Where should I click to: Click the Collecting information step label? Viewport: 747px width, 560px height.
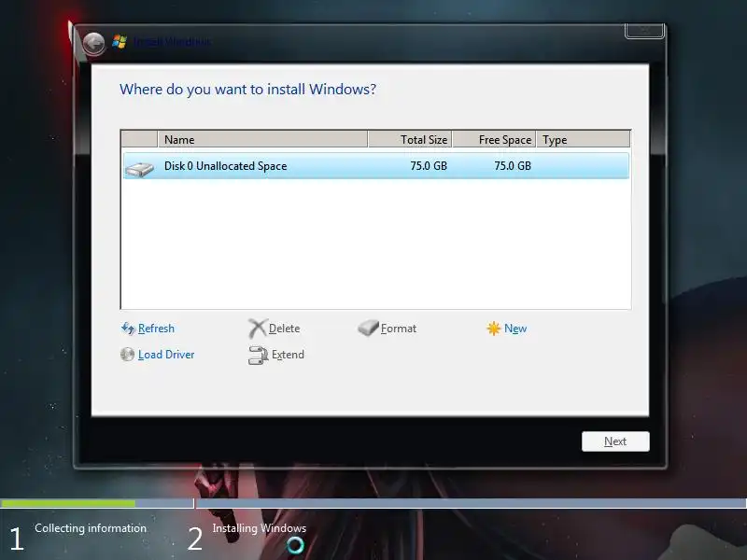tap(91, 528)
